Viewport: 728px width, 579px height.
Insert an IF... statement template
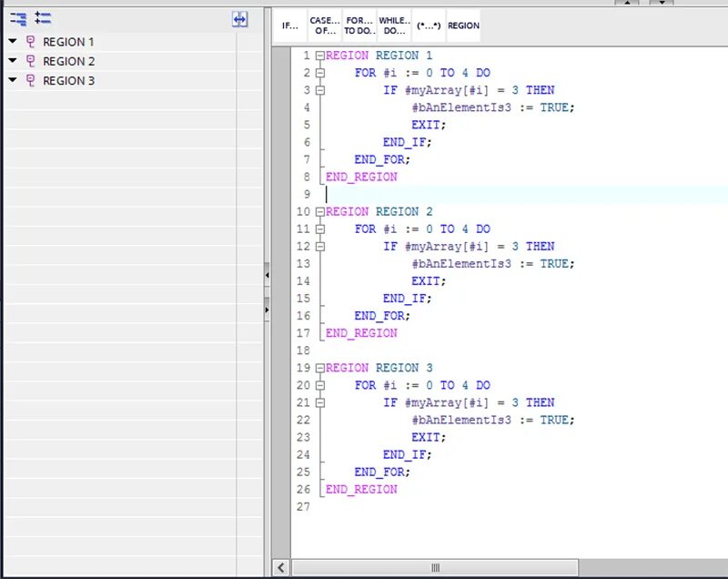[x=289, y=25]
